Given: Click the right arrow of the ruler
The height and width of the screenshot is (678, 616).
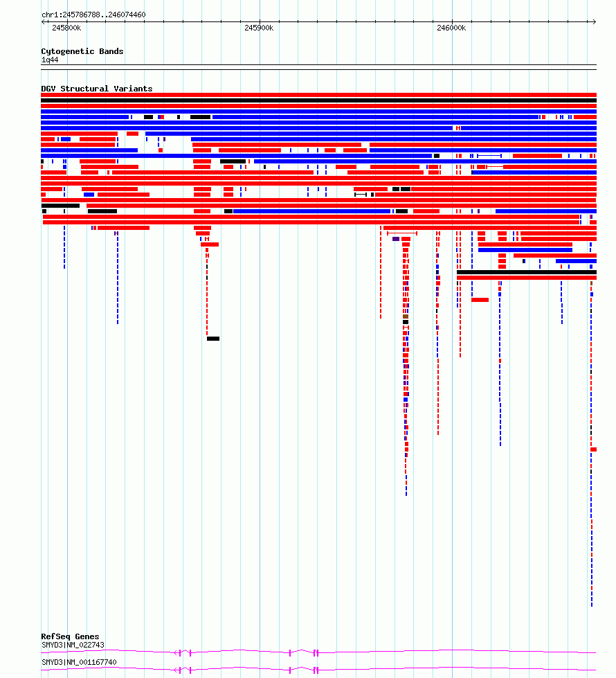Looking at the screenshot, I should tap(594, 21).
